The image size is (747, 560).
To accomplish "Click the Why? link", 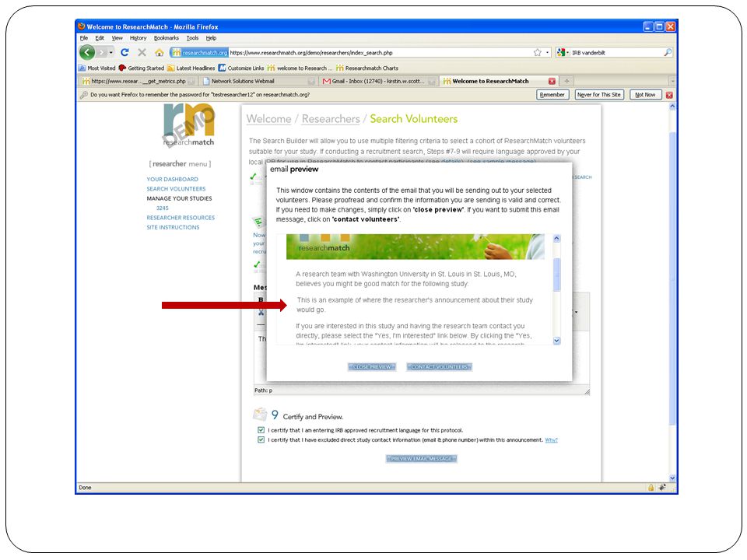I will click(x=551, y=440).
